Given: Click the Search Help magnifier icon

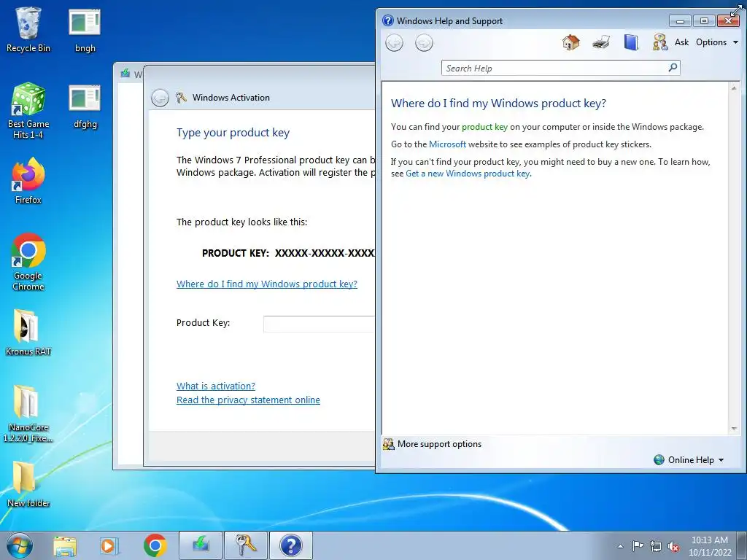Looking at the screenshot, I should tap(673, 68).
